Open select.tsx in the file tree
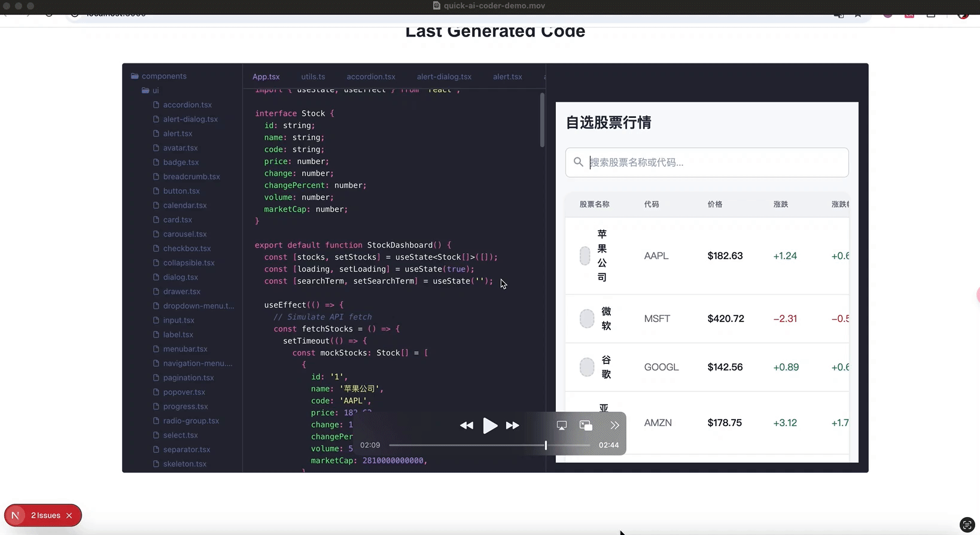The width and height of the screenshot is (980, 535). coord(175,435)
